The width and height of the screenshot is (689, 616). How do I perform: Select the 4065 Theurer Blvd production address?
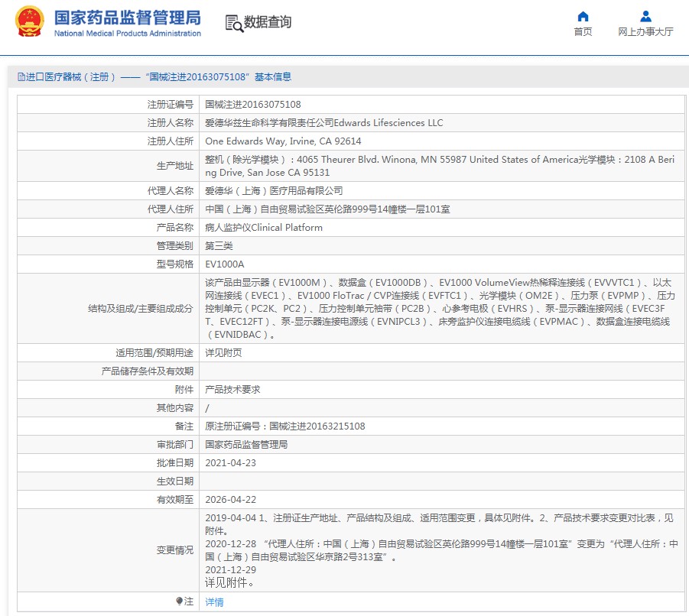tap(440, 166)
